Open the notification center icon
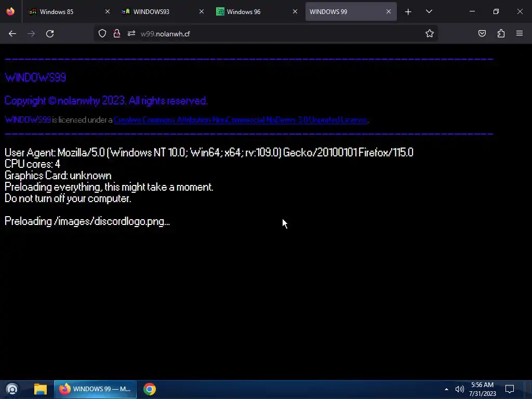This screenshot has width=532, height=399. point(510,389)
